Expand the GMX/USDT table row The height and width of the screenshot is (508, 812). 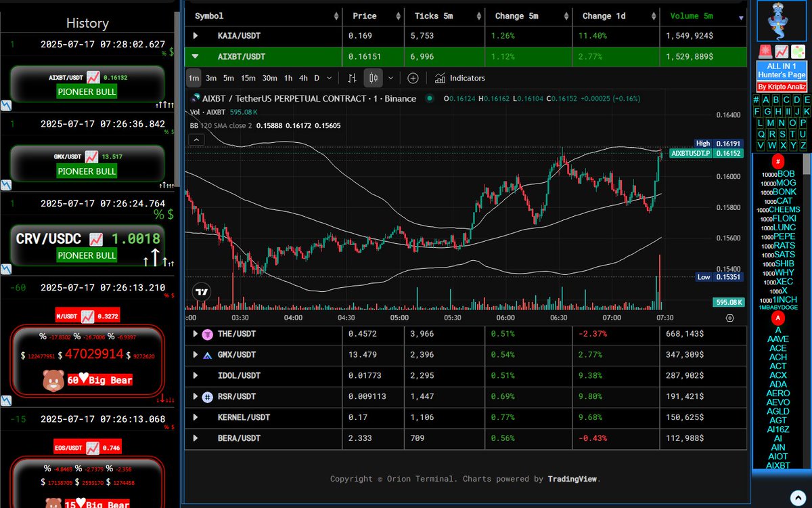click(x=196, y=354)
